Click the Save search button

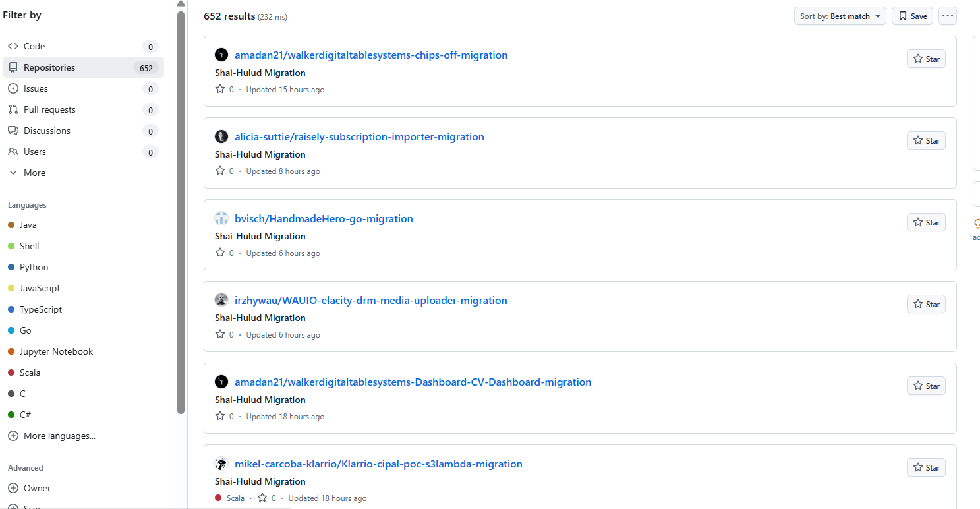click(912, 16)
